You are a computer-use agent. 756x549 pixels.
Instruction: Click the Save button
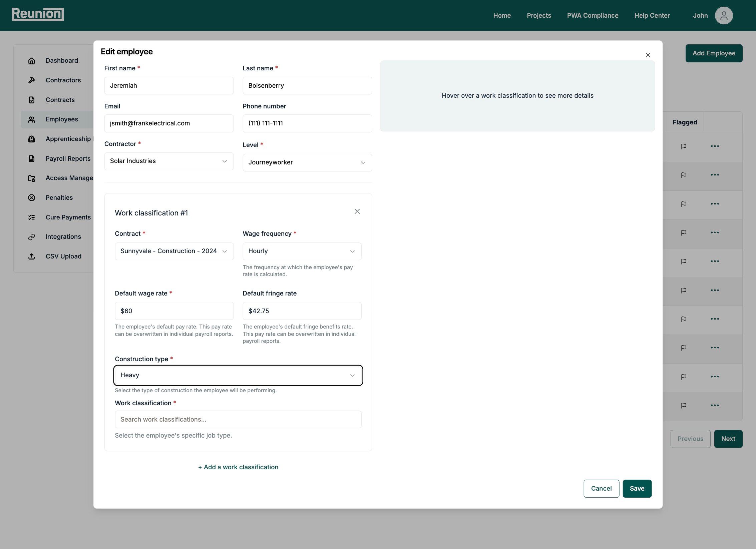(637, 488)
